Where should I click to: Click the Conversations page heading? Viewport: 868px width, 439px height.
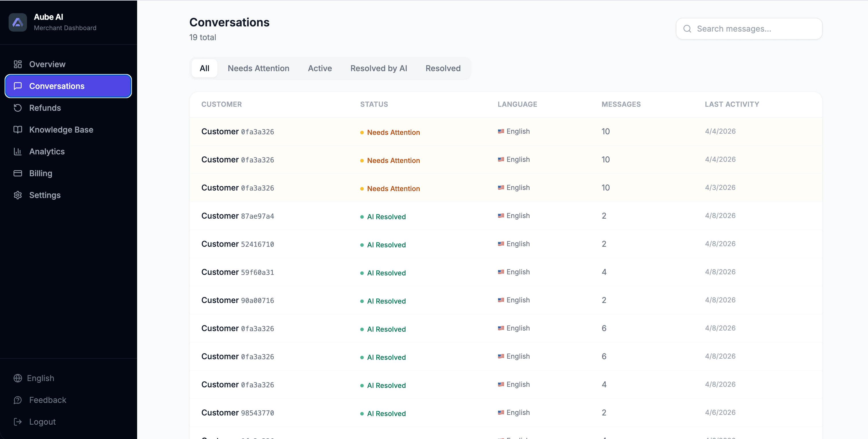click(x=229, y=22)
